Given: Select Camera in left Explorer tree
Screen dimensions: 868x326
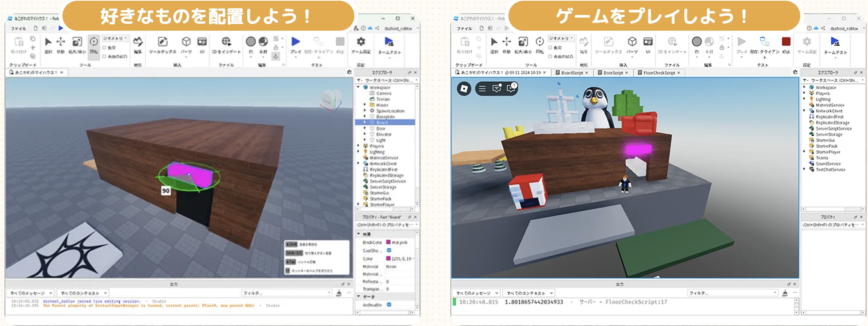Looking at the screenshot, I should [384, 93].
